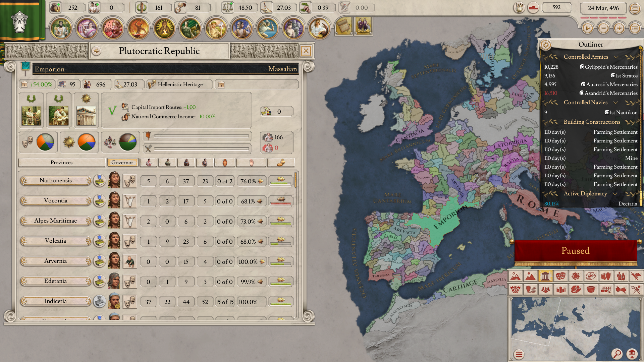Click the culture pie chart
644x362 pixels.
(45, 142)
